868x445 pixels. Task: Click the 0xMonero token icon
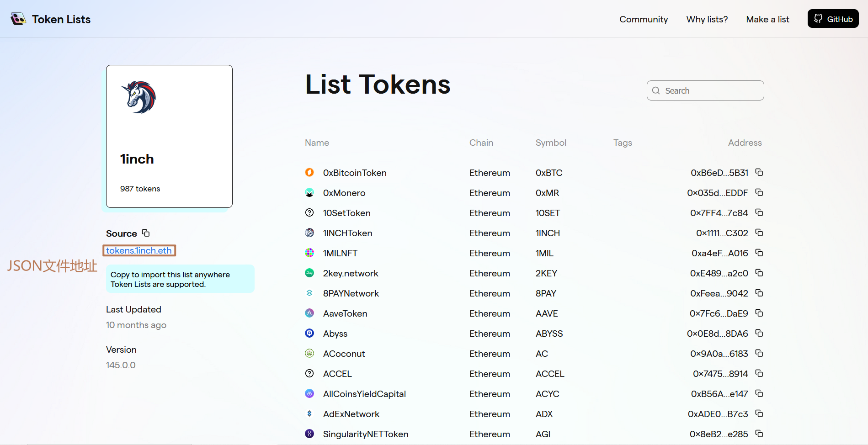click(x=309, y=192)
